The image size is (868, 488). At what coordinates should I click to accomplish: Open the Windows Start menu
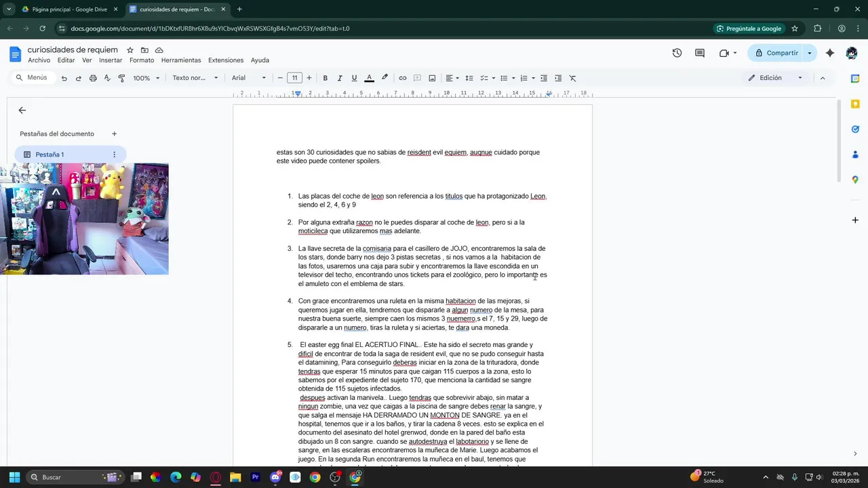coord(14,477)
